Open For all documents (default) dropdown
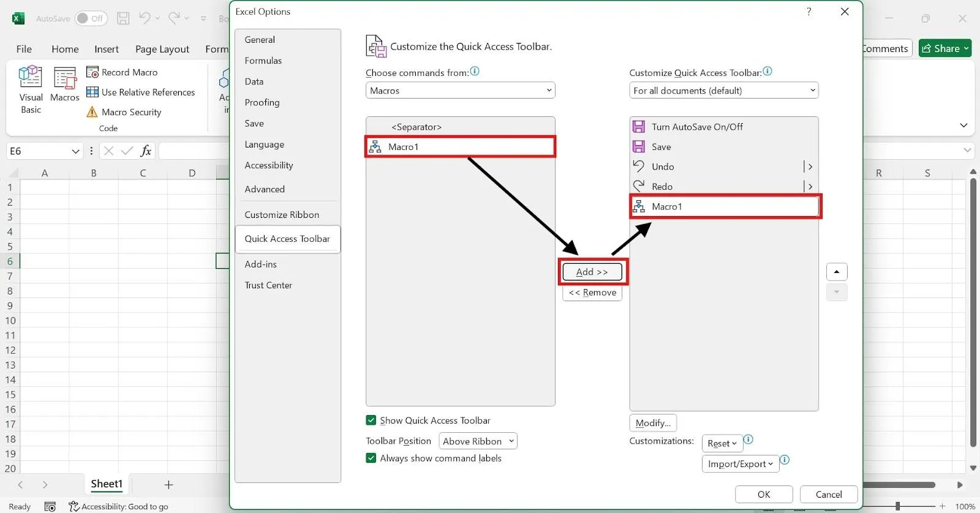The height and width of the screenshot is (513, 980). click(724, 91)
